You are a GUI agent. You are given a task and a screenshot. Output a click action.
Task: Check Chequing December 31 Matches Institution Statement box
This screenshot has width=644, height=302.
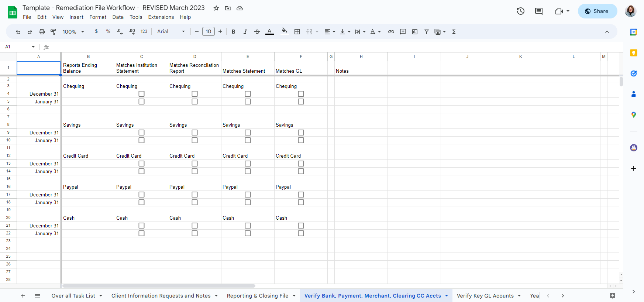[141, 94]
